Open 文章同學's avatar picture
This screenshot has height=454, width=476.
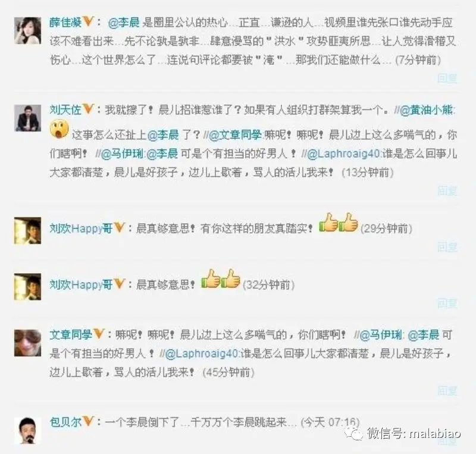(27, 343)
